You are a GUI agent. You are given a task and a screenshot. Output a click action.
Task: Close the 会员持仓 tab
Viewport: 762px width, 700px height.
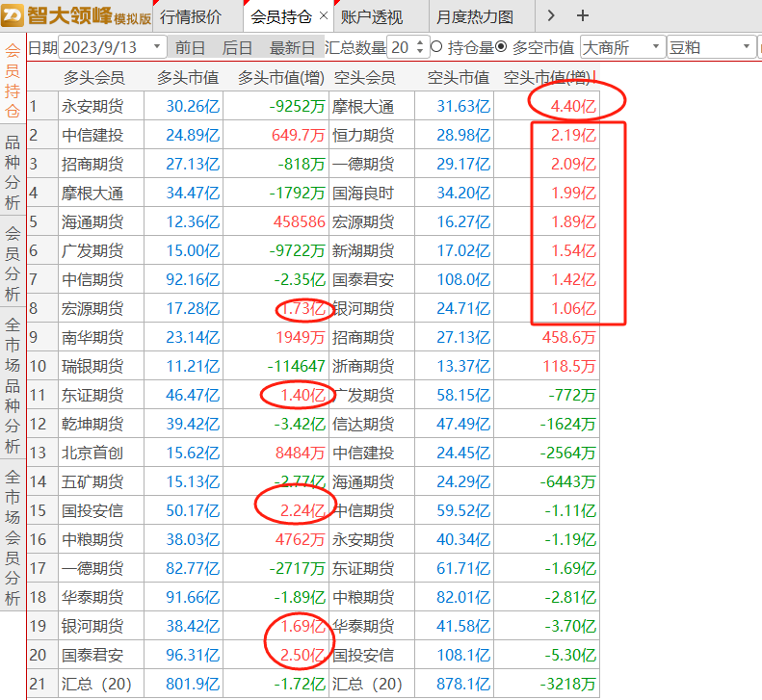coord(324,16)
